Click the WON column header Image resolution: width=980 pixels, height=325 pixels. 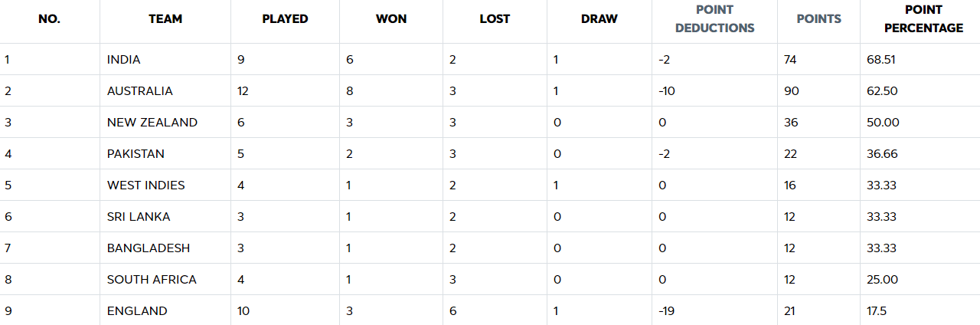pos(391,19)
